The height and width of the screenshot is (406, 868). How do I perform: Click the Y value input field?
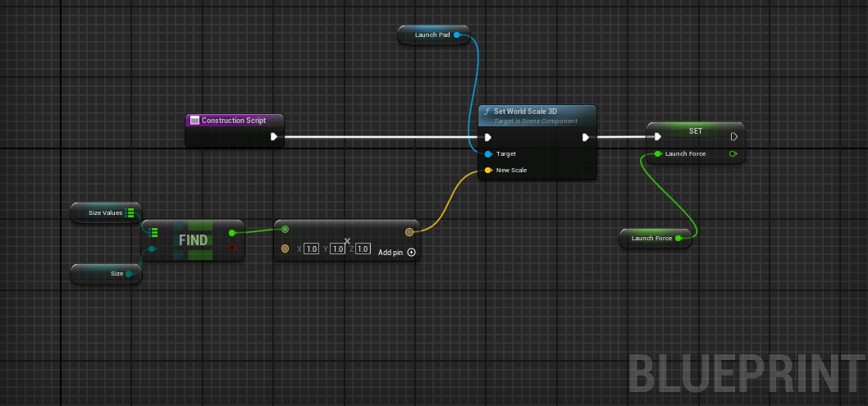pos(336,249)
